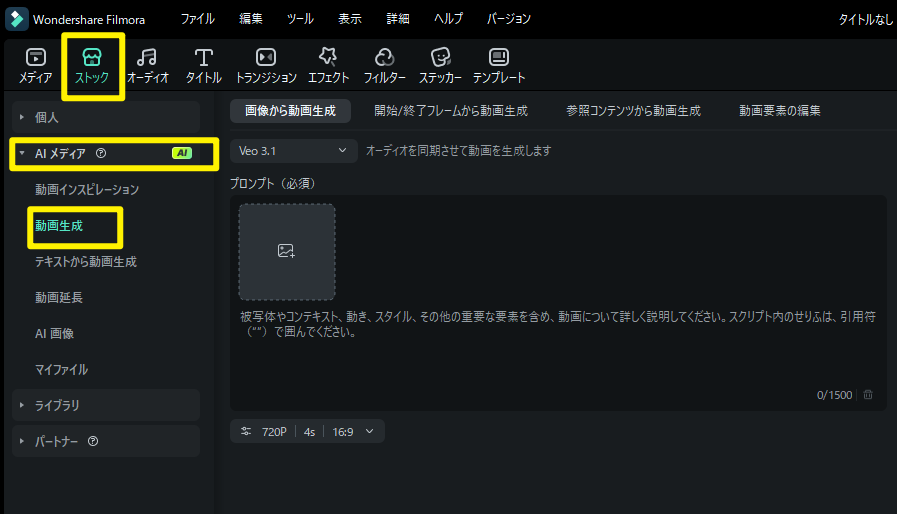Expand the パートナー sidebar section
This screenshot has height=514, width=897.
tap(106, 441)
